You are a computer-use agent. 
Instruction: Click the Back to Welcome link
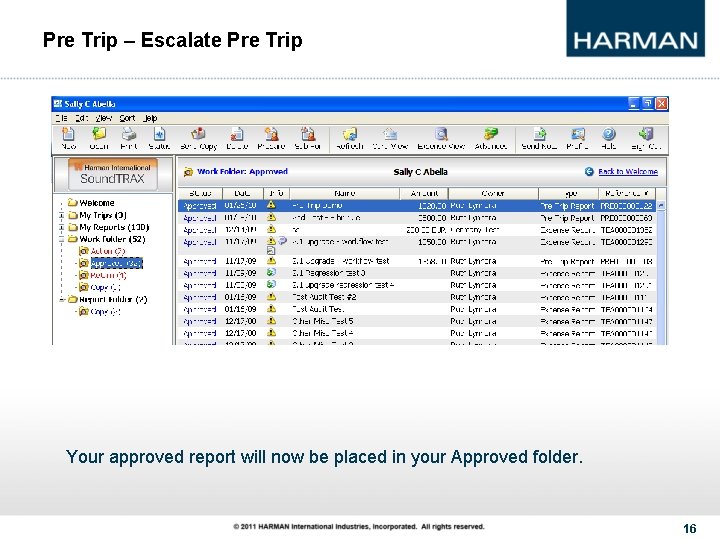coord(628,172)
